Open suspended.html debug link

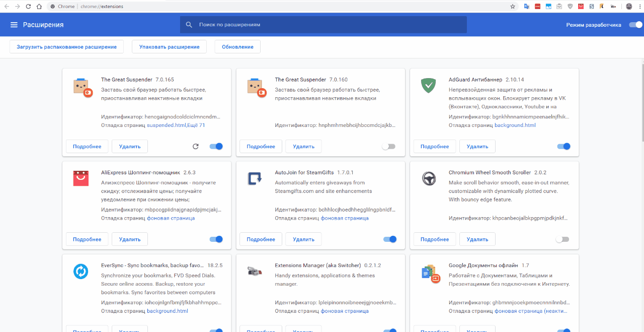(x=166, y=125)
